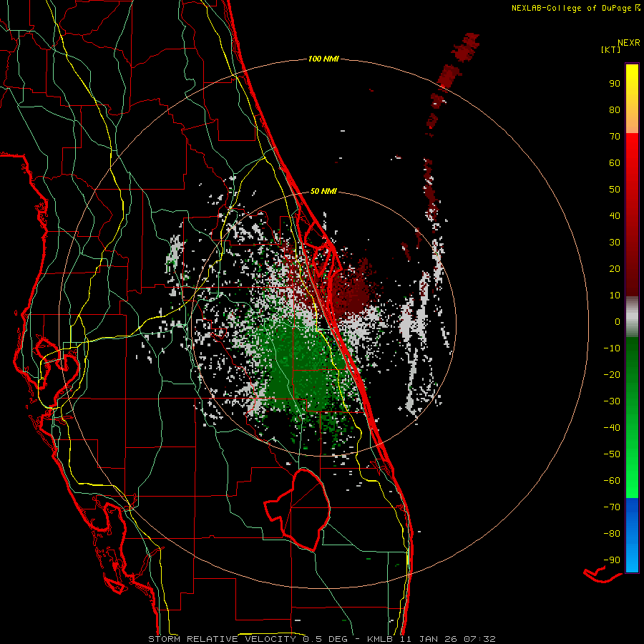This screenshot has width=644, height=644.
Task: Click the NEXR label above color scale
Action: [629, 43]
